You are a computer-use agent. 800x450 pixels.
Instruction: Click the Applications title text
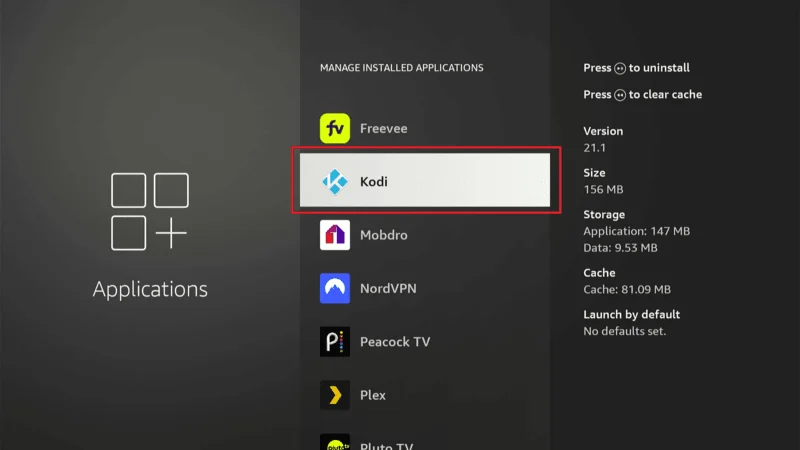tap(150, 289)
